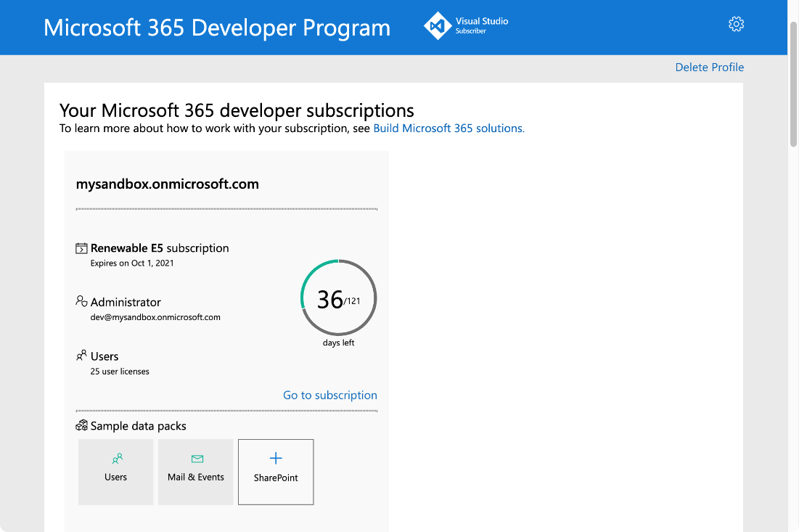
Task: Open the Delete Profile link
Action: coord(709,67)
